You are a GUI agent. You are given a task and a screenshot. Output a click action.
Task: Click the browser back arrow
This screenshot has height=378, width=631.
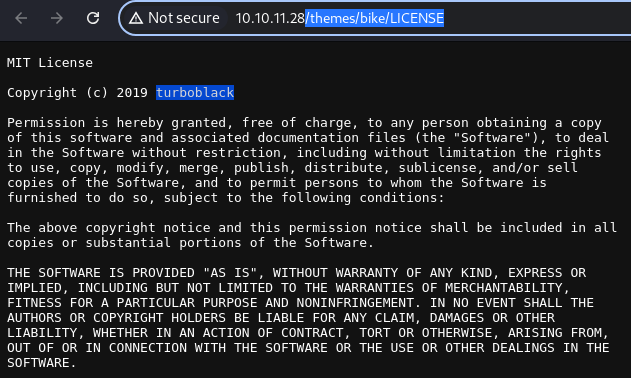click(x=21, y=18)
